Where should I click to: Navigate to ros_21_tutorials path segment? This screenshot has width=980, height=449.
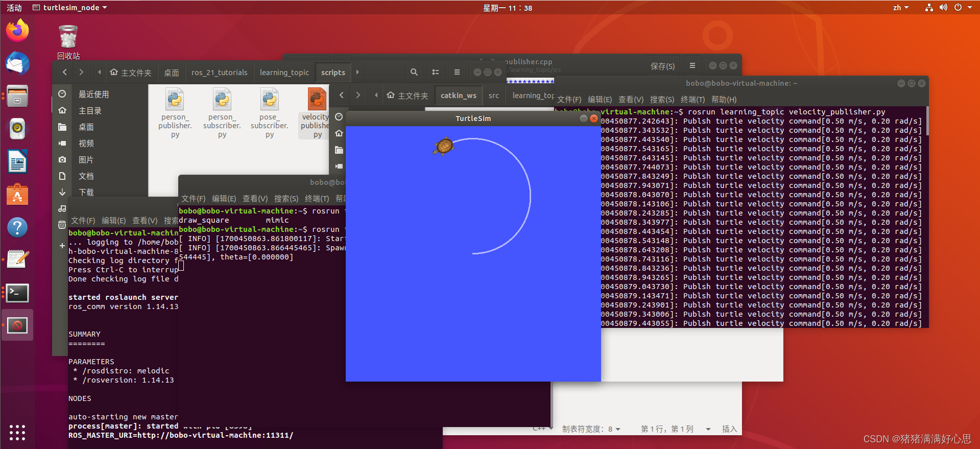point(219,73)
